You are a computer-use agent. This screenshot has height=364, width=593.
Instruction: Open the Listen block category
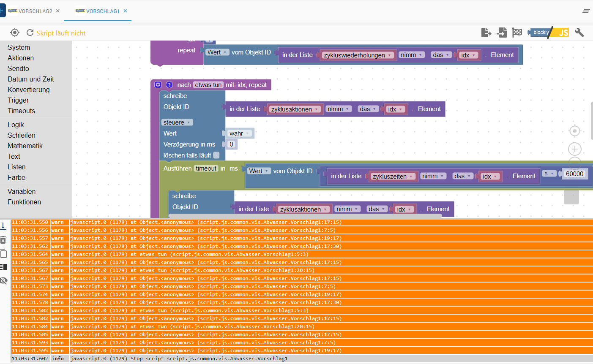[x=16, y=167]
